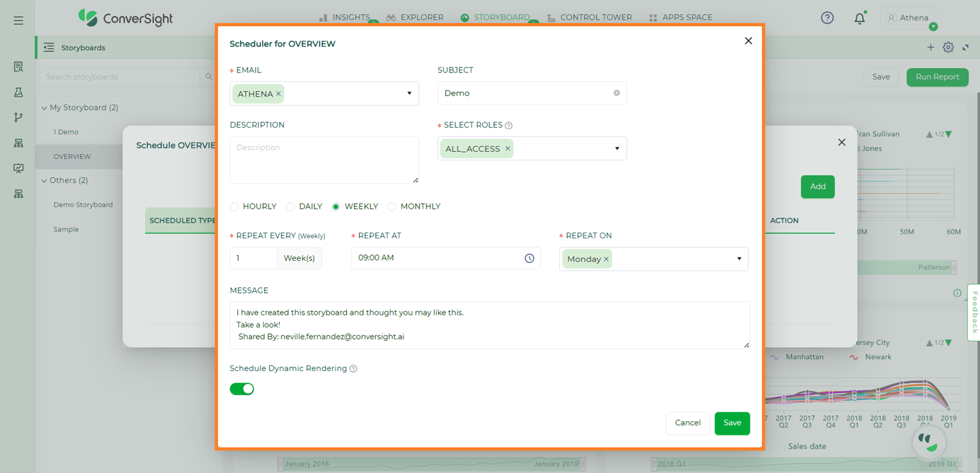The image size is (980, 473).
Task: Toggle Schedule Dynamic Rendering switch
Action: [x=242, y=389]
